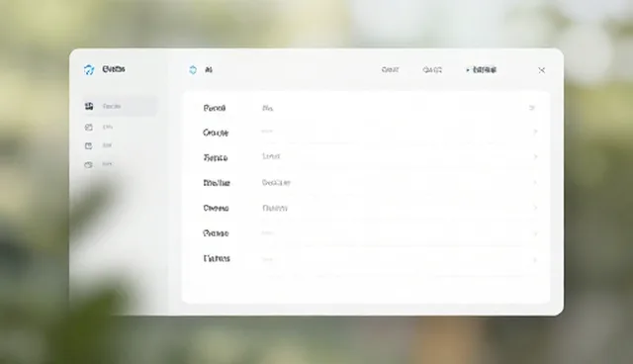Select the highlighted sidebar item with dark icon
633x364 pixels.
(120, 106)
